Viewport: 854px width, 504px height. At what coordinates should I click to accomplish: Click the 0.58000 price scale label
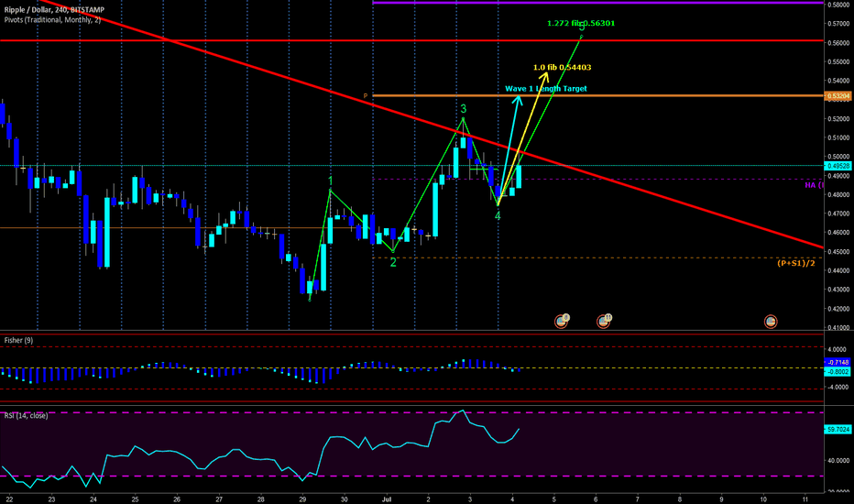click(x=840, y=5)
